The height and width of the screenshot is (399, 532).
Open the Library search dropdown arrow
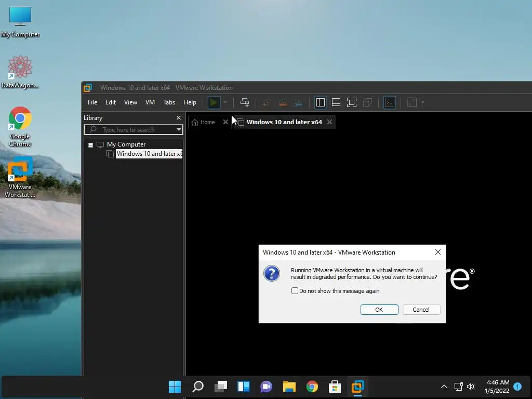(179, 129)
